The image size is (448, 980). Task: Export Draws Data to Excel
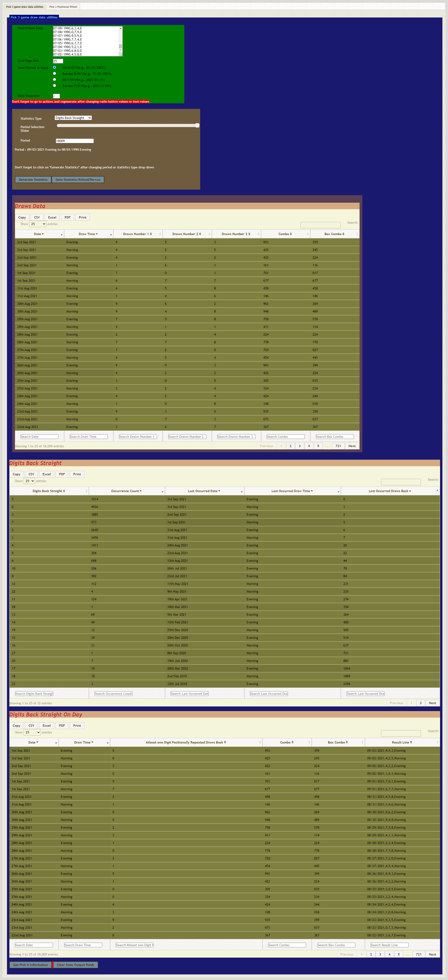click(x=52, y=217)
